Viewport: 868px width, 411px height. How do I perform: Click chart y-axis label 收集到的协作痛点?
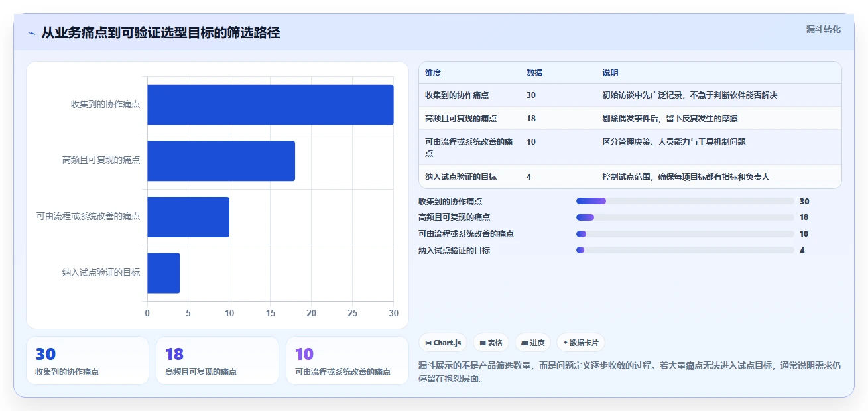tap(105, 104)
